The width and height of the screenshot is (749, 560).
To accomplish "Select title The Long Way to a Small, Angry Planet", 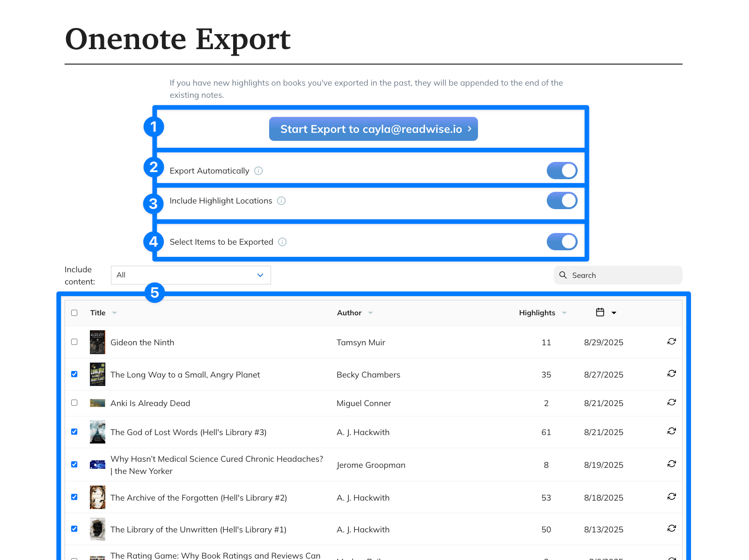I will 185,375.
